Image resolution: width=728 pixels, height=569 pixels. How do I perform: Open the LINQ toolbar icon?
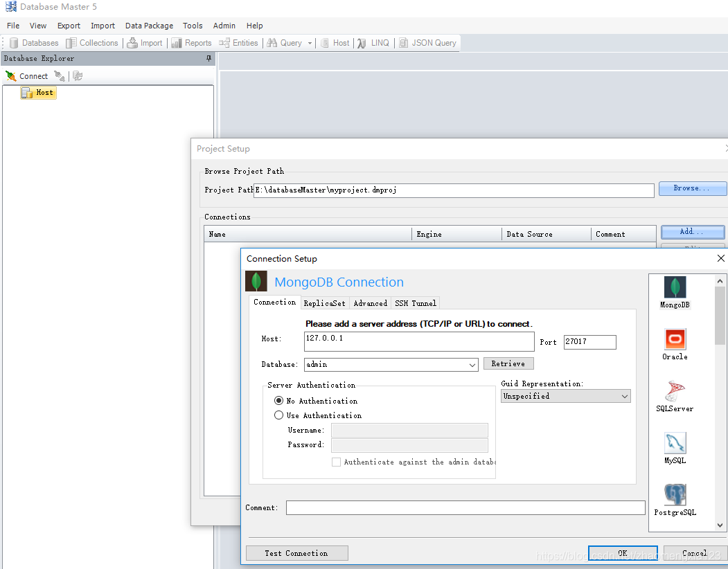point(362,43)
